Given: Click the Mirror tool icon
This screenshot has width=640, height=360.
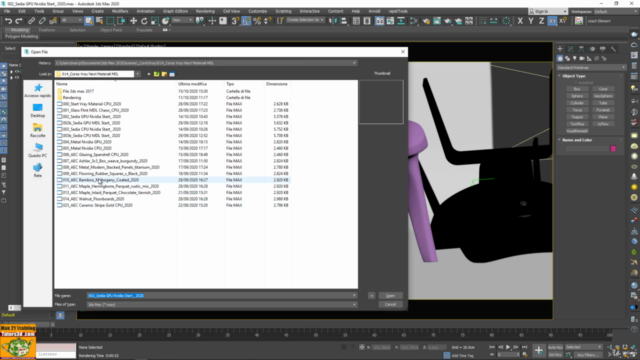Looking at the screenshot, I should 333,21.
